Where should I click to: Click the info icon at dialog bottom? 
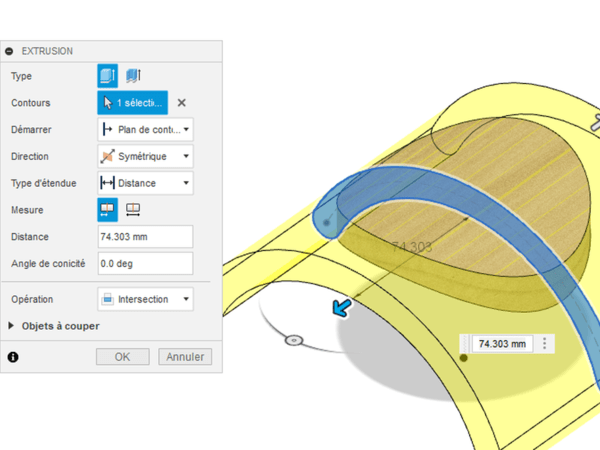tap(13, 356)
